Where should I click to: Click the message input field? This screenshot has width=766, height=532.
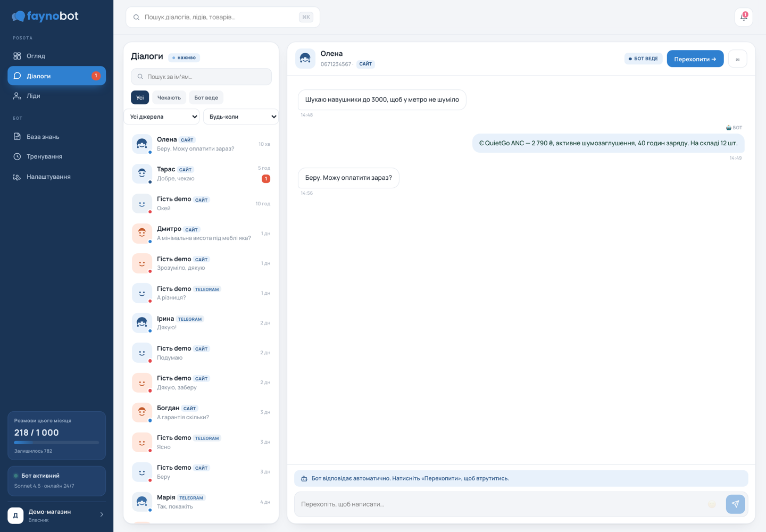(x=500, y=504)
